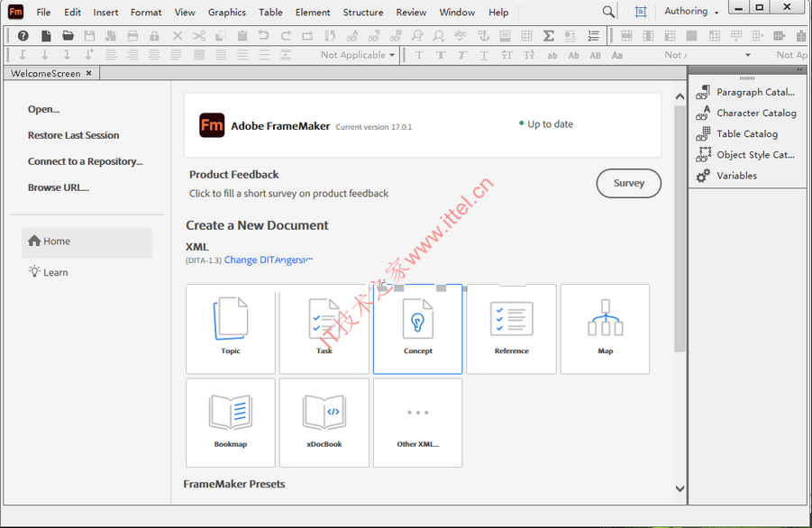Click the Help question mark icon
812x528 pixels.
pyautogui.click(x=23, y=36)
